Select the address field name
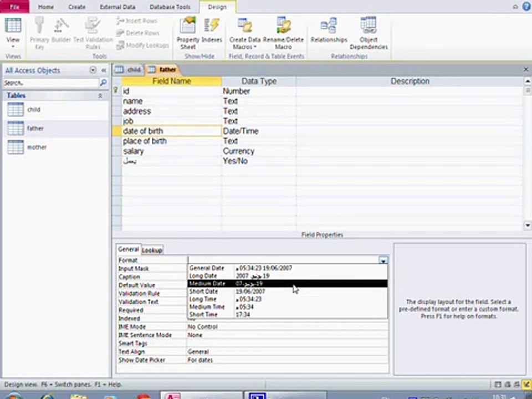 coord(172,111)
